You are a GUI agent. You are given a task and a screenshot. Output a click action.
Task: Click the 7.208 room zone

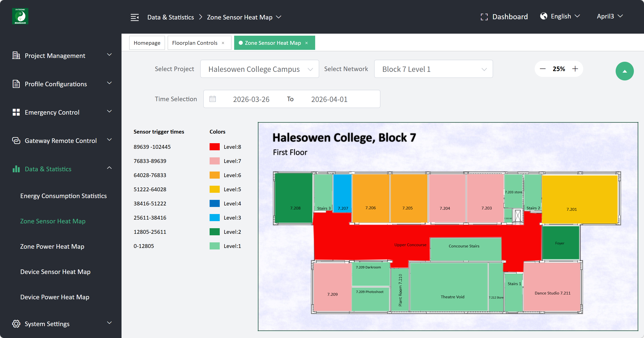(294, 198)
